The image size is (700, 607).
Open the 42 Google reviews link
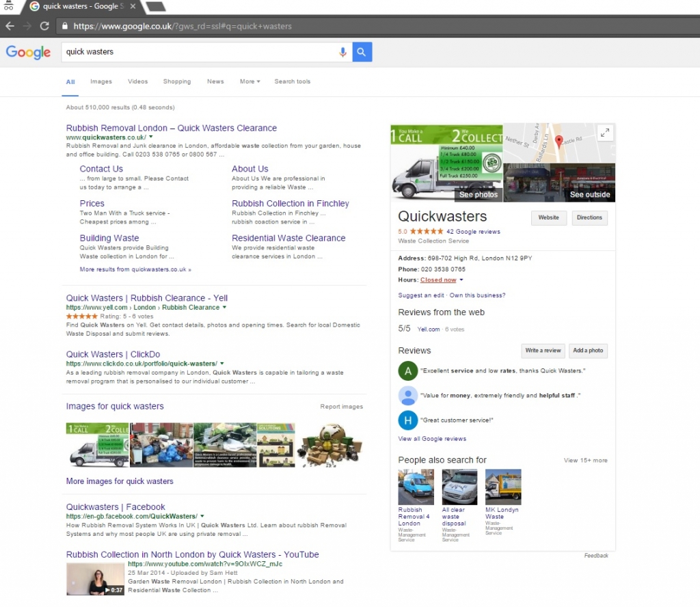[x=473, y=232]
